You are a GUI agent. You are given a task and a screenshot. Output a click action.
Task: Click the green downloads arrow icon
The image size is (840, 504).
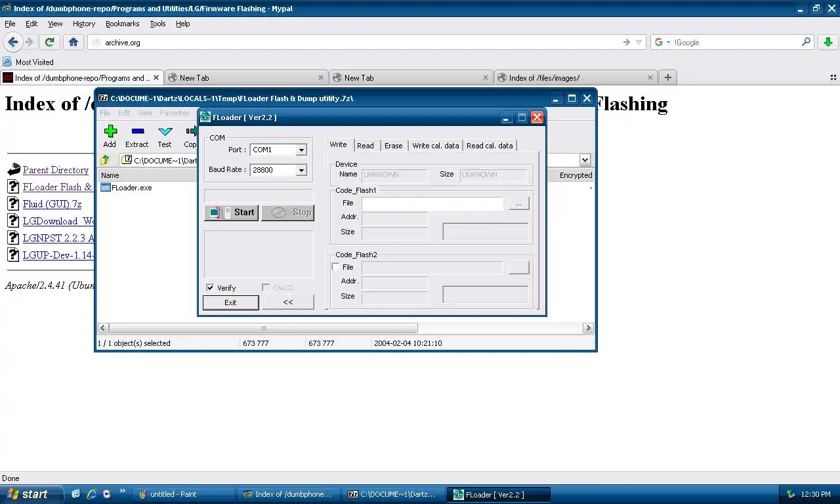[x=828, y=42]
